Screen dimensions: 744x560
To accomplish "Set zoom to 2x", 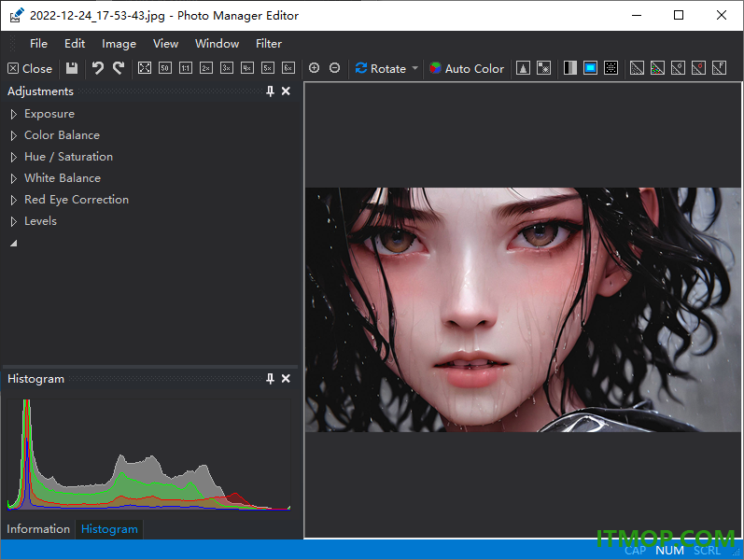I will coord(206,68).
